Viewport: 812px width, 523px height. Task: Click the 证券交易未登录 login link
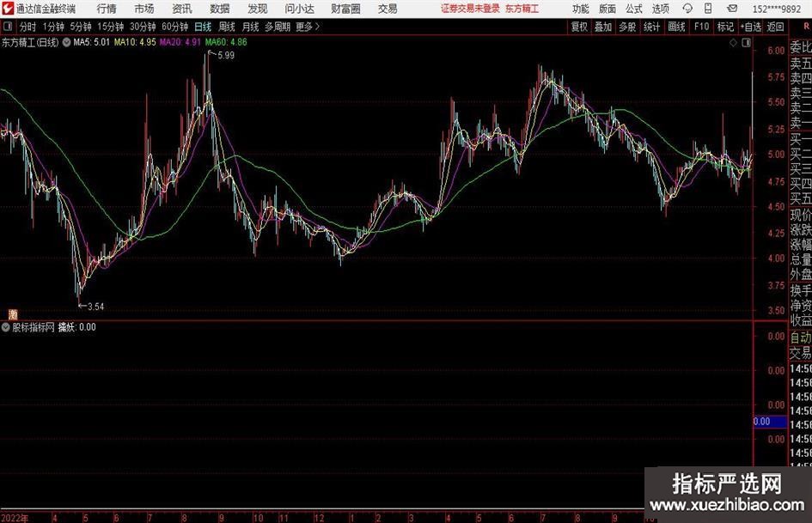tap(470, 9)
